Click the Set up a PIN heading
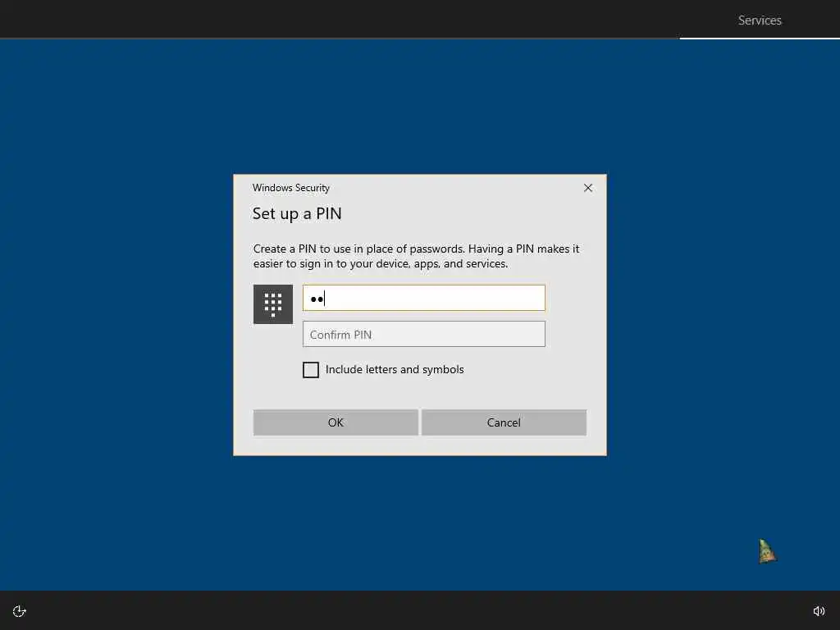 297,214
